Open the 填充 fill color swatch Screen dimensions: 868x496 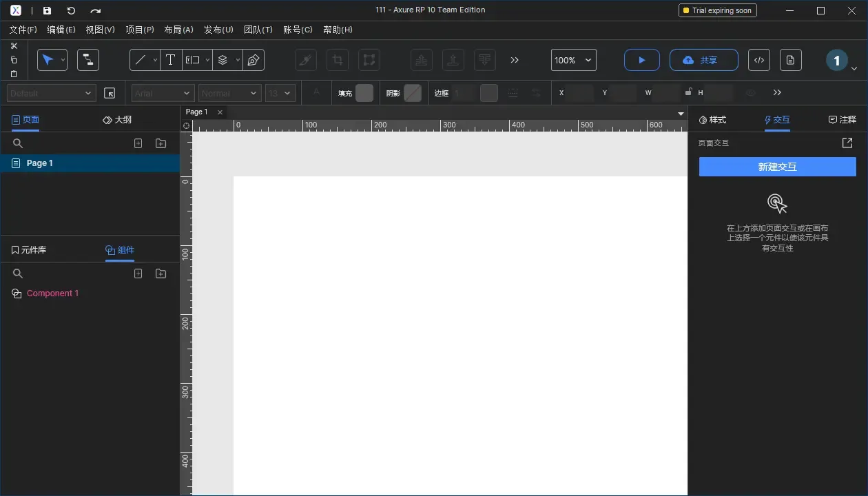364,93
